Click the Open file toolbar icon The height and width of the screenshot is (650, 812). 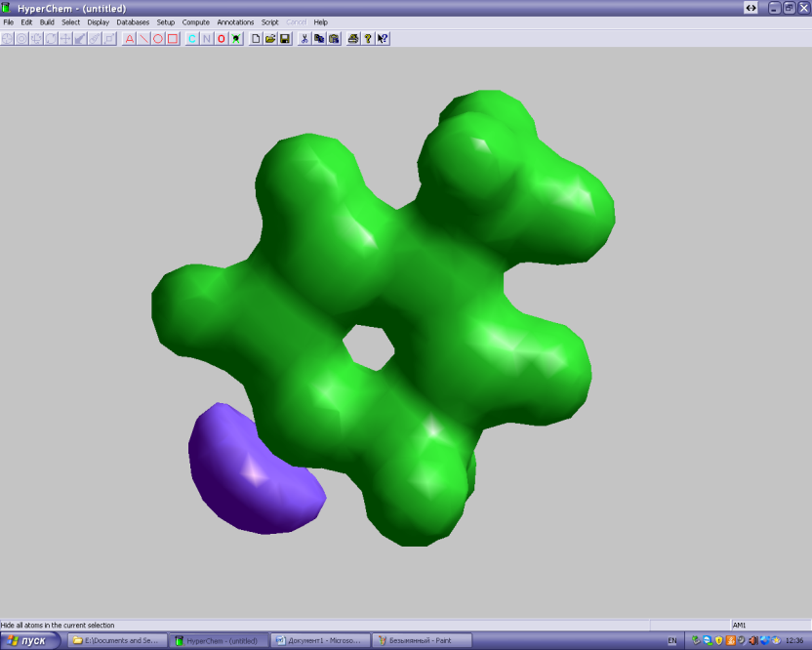point(270,39)
